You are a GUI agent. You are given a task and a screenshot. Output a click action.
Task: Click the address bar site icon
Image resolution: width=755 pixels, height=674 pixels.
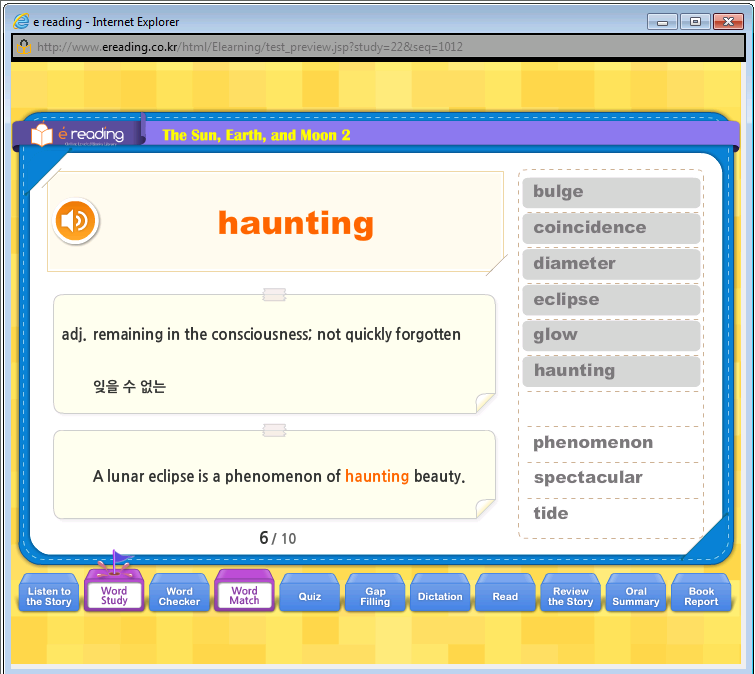[24, 47]
